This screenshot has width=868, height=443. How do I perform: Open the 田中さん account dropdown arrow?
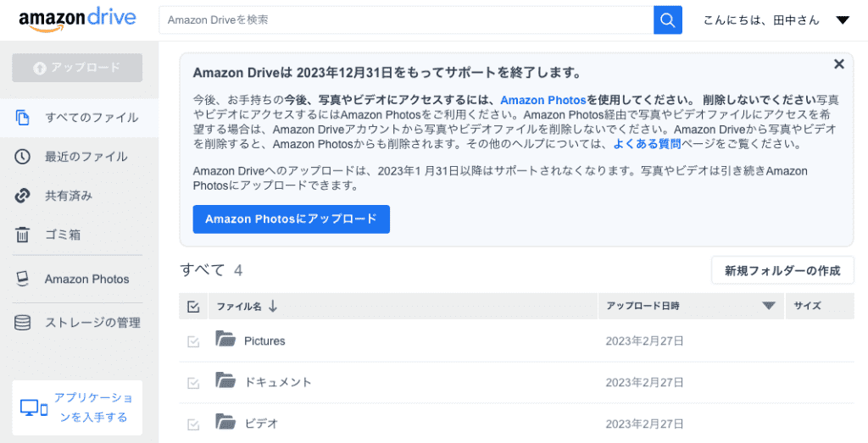coord(843,20)
